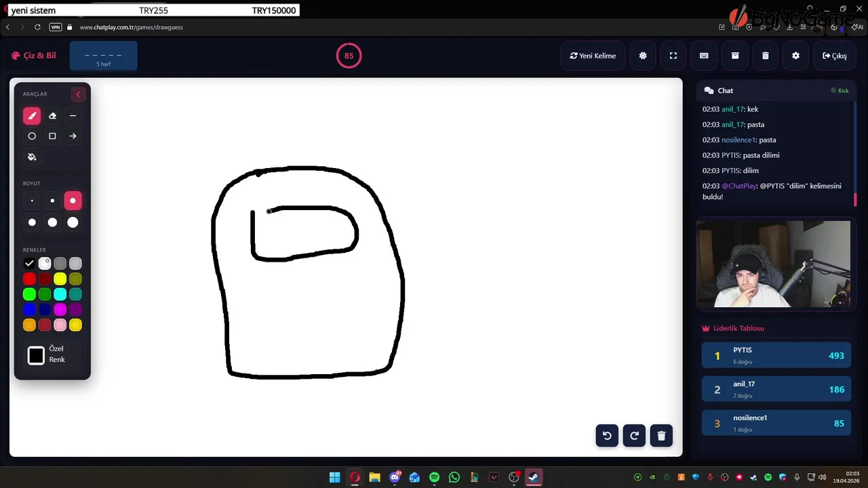This screenshot has width=868, height=488.
Task: Select the arrow drawing tool
Action: tap(73, 136)
